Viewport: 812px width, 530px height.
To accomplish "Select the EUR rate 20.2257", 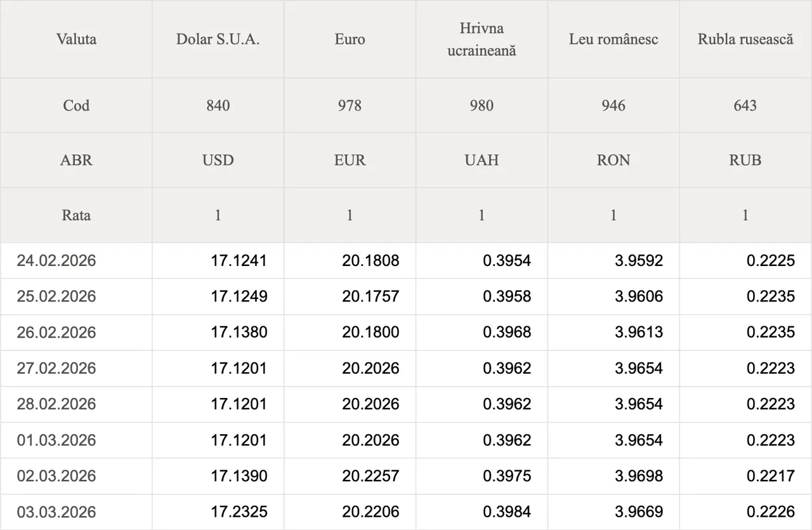I will point(370,476).
